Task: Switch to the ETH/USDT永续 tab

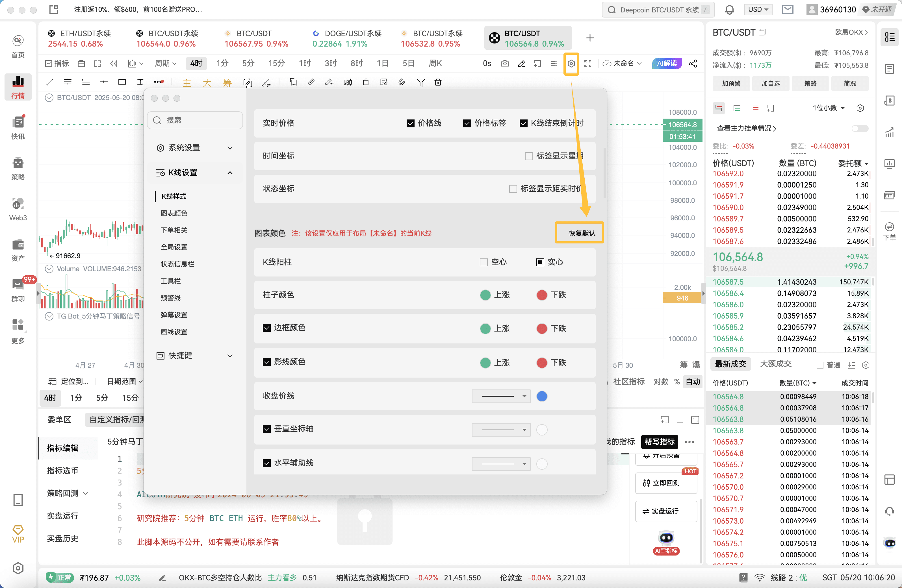Action: (80, 38)
